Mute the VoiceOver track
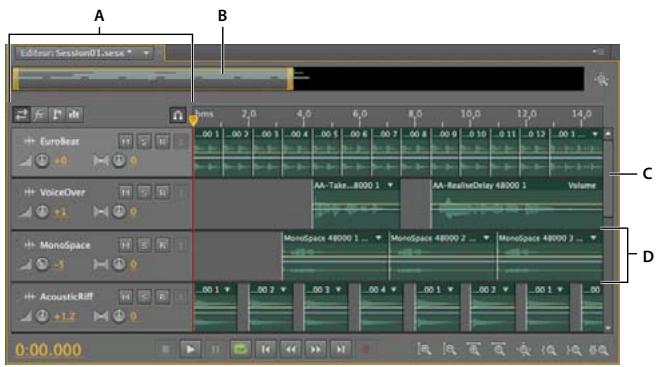 click(x=125, y=193)
